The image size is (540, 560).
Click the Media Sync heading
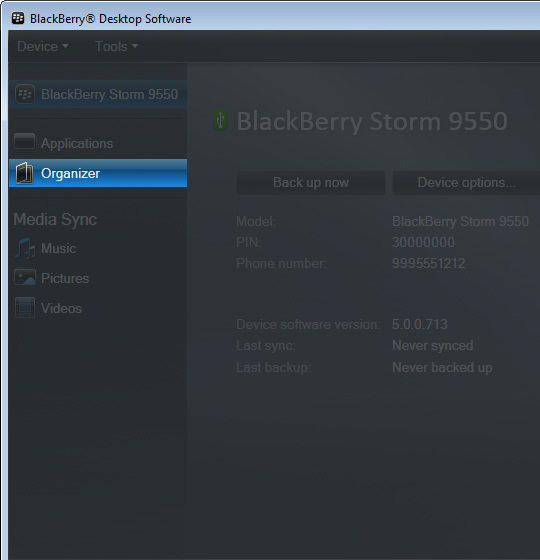click(x=55, y=219)
